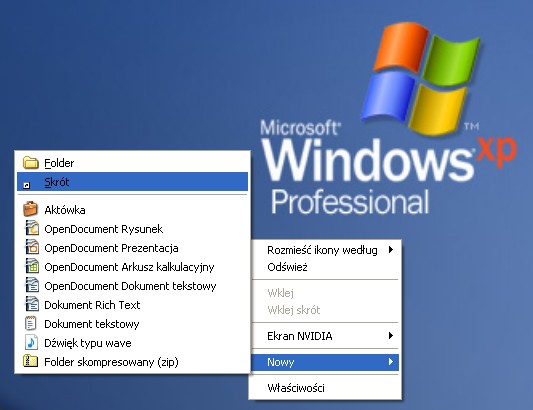Create new Dokument Rich Text

coord(132,305)
